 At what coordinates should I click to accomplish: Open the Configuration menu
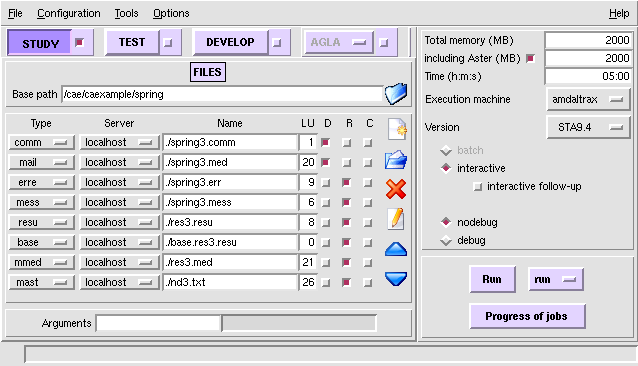coord(69,13)
